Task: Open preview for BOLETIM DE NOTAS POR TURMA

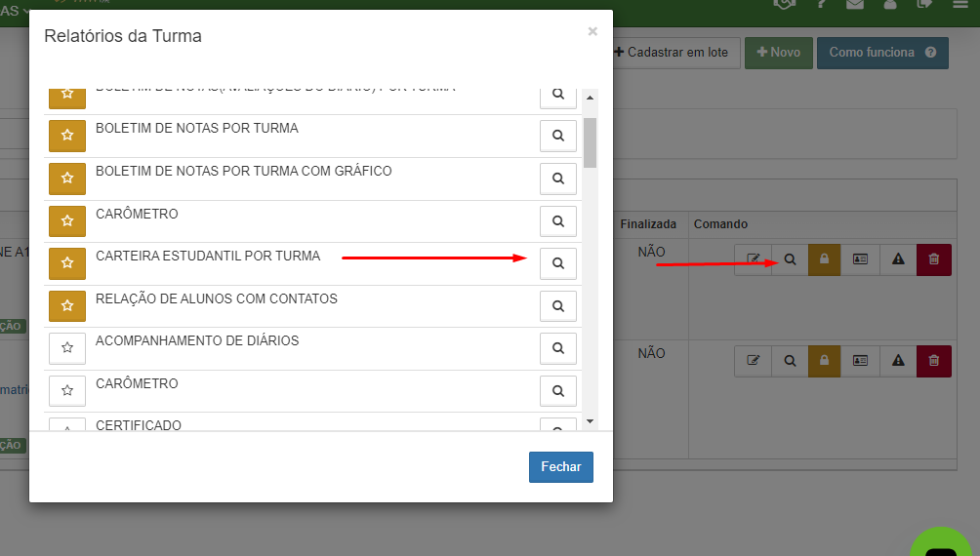Action: tap(558, 136)
